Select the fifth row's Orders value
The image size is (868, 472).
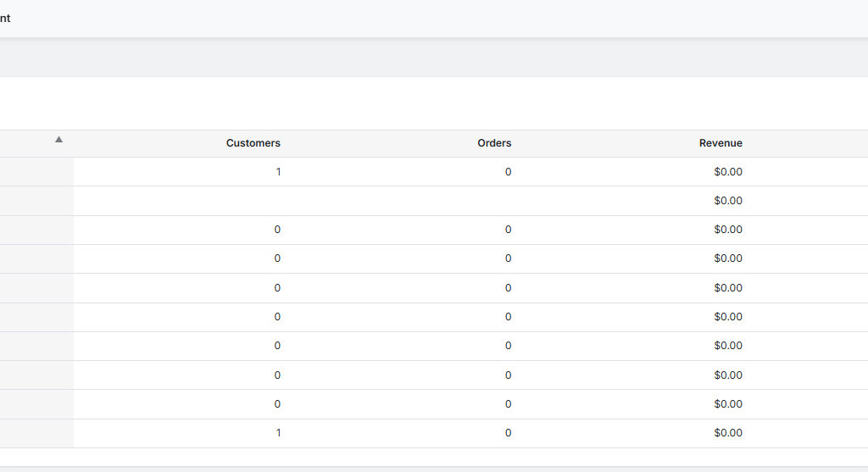pos(508,288)
